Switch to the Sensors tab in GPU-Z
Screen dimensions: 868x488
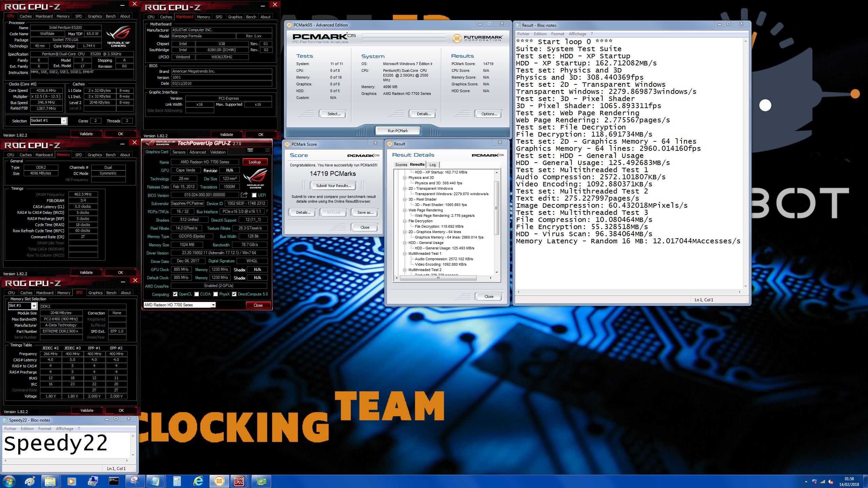click(x=179, y=152)
